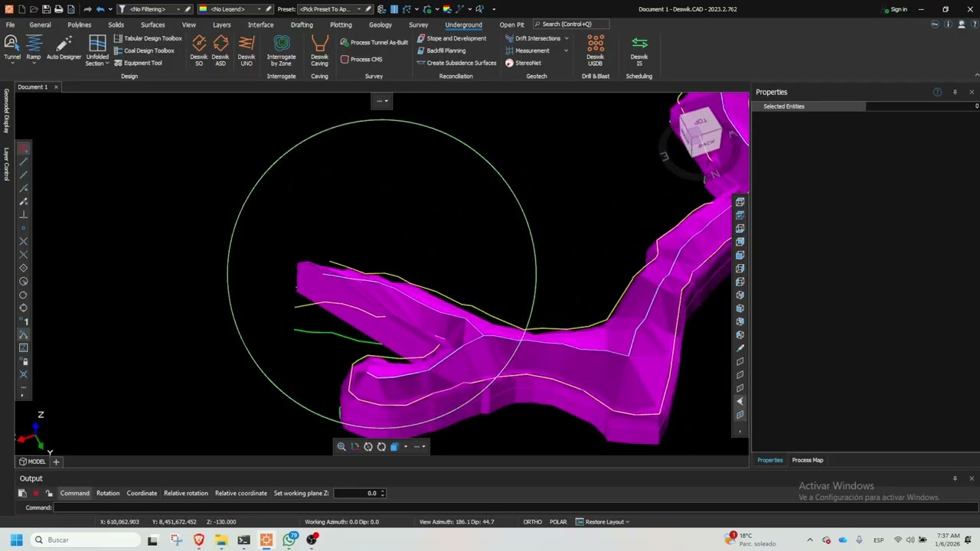Toggle POLAR mode in status bar
980x551 pixels.
[x=558, y=522]
